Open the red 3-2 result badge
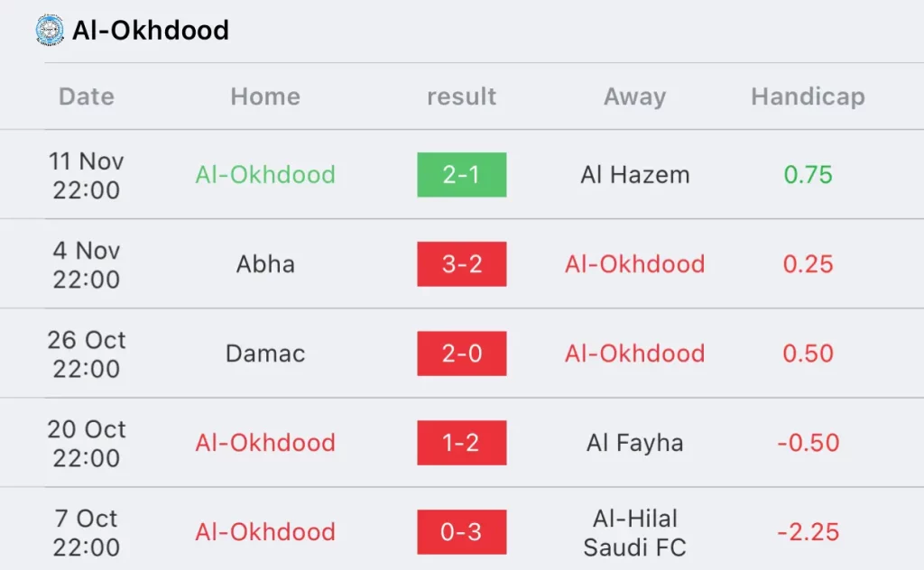The image size is (924, 570). 461,263
